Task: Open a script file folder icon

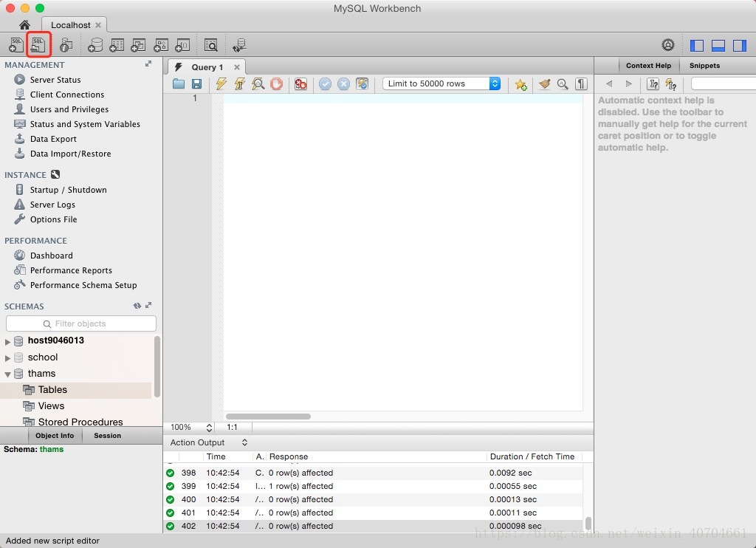Action: click(179, 83)
